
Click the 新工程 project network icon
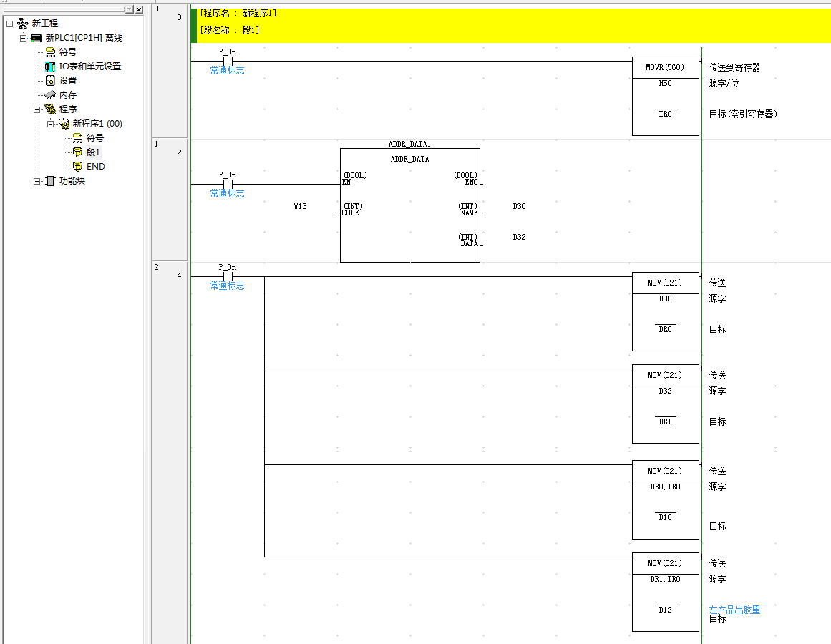tap(23, 24)
